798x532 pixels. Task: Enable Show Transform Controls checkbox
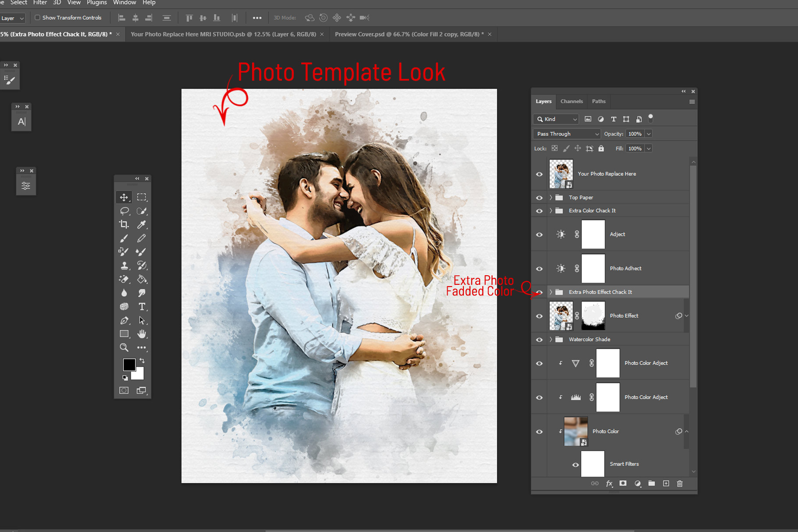click(x=37, y=18)
